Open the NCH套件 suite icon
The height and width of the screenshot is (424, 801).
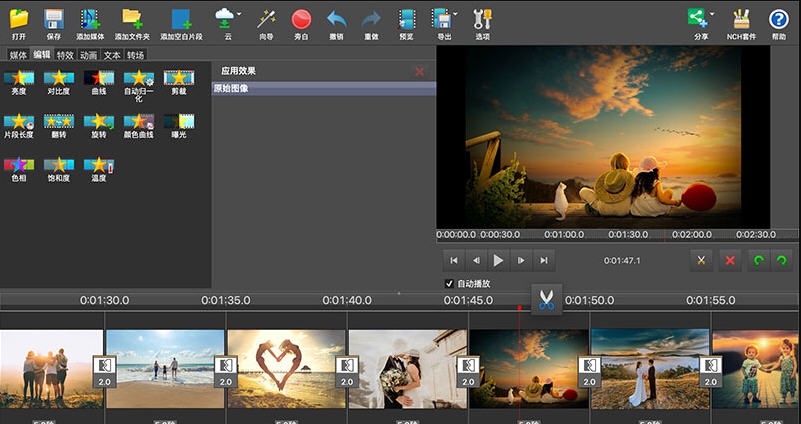[x=741, y=19]
